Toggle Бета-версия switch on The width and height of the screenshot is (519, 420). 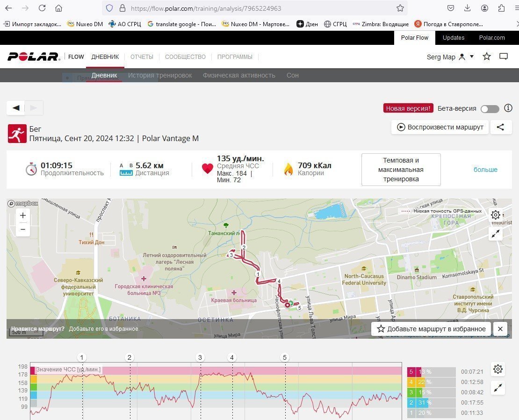490,109
